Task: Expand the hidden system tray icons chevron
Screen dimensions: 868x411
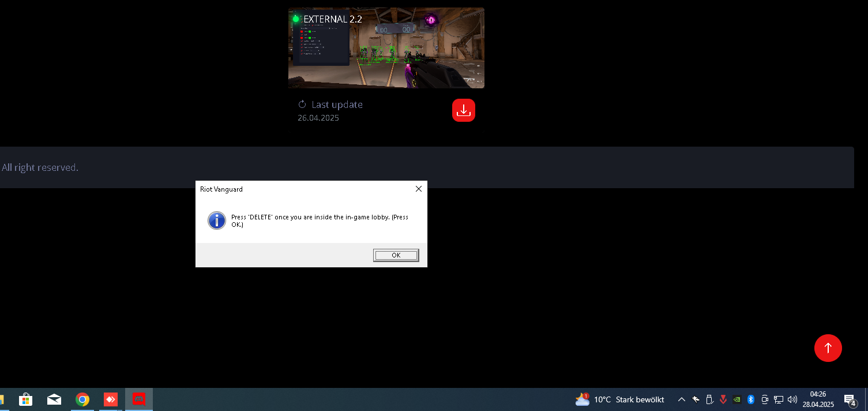Action: click(682, 399)
